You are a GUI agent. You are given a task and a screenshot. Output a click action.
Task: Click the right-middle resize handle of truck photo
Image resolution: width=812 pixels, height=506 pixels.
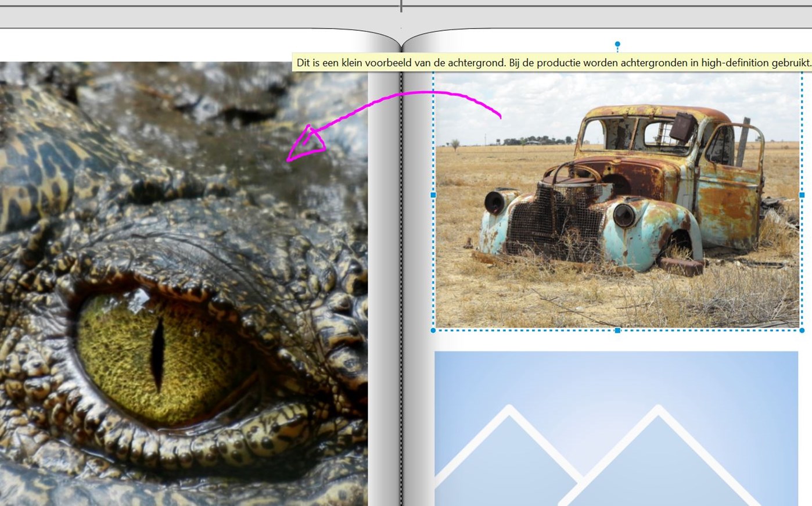point(802,195)
